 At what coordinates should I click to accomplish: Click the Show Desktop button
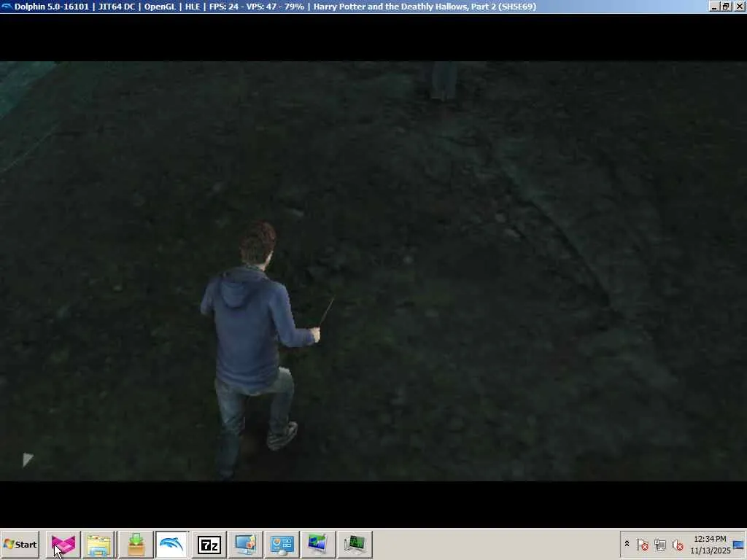740,544
